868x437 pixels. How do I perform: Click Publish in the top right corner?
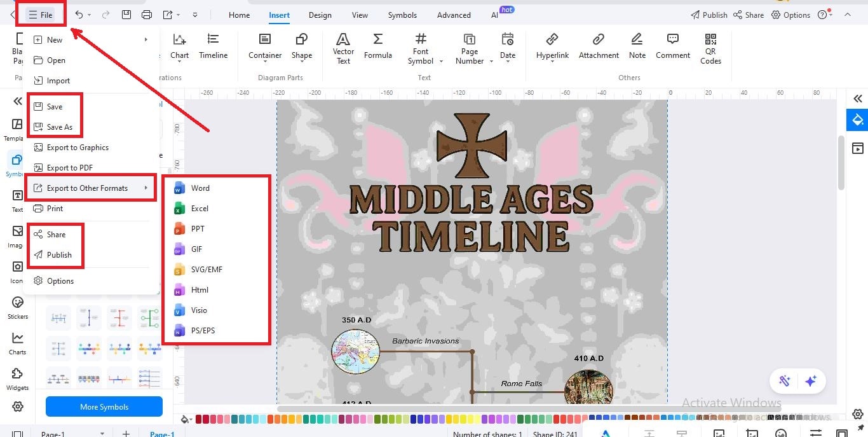pos(709,14)
